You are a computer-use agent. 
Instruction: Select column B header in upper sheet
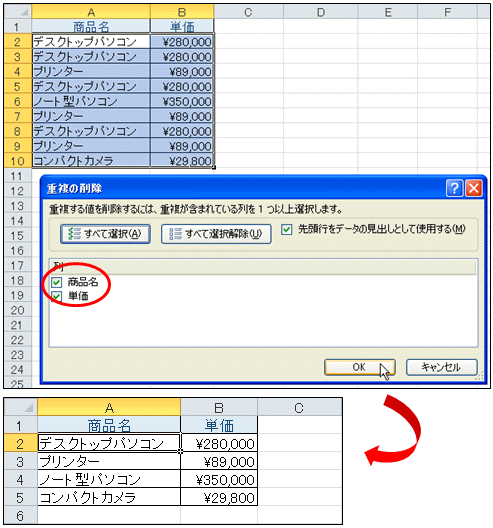182,12
